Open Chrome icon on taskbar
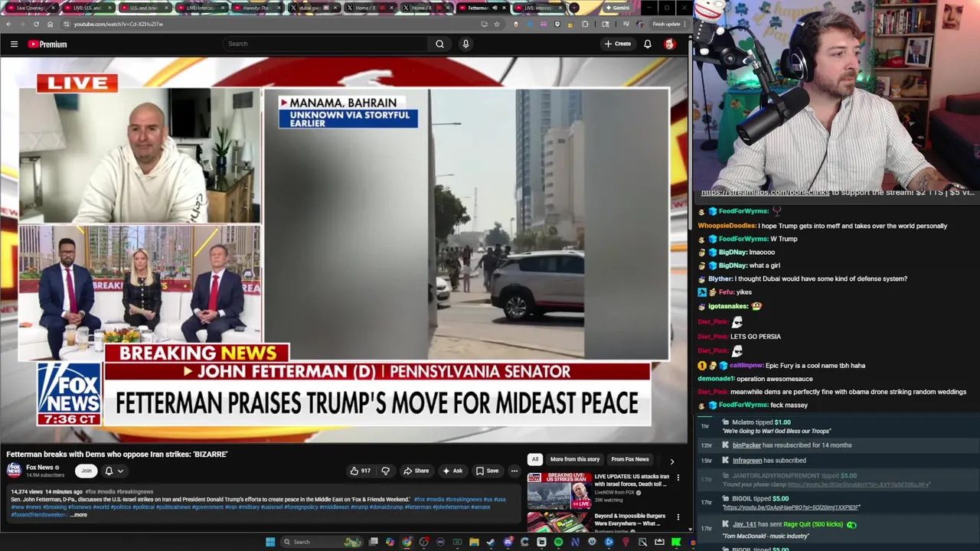 pos(407,542)
